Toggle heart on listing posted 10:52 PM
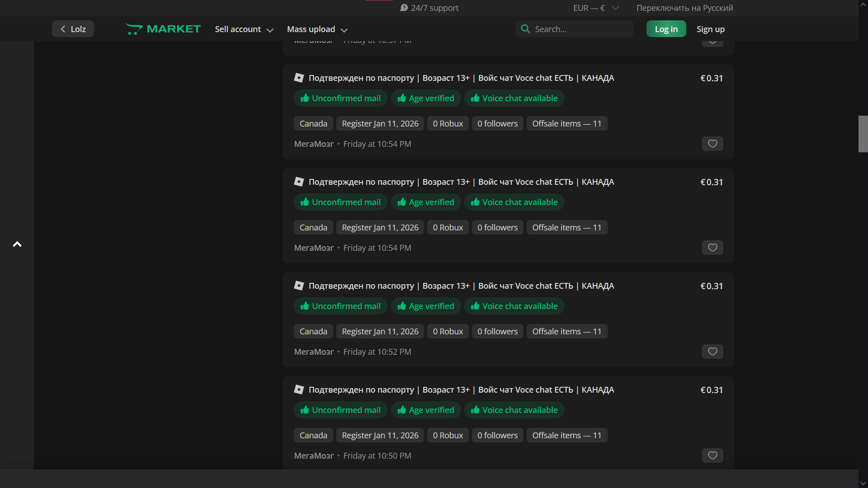Screen dimensions: 868x488 [712, 352]
